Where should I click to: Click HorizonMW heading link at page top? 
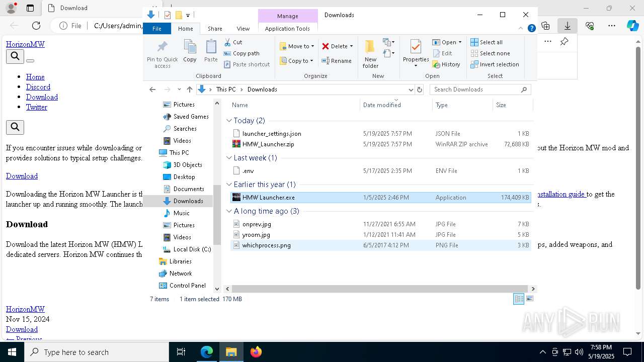click(25, 44)
